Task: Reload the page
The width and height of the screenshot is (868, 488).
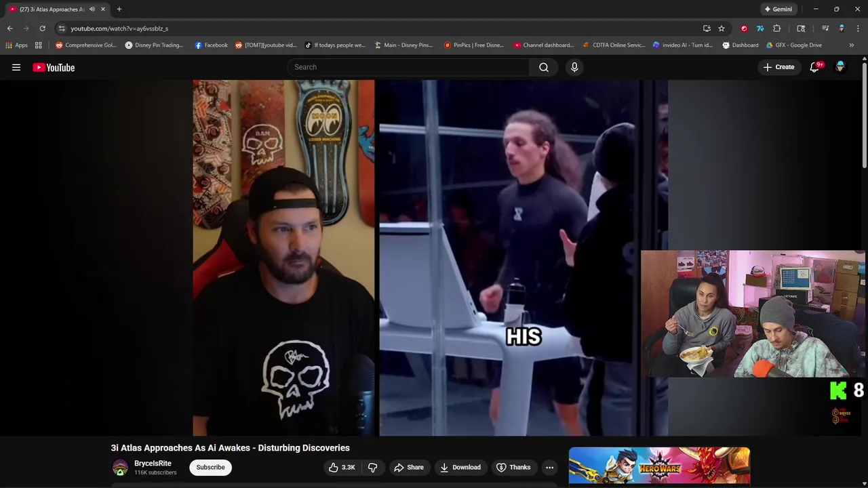Action: pyautogui.click(x=42, y=28)
